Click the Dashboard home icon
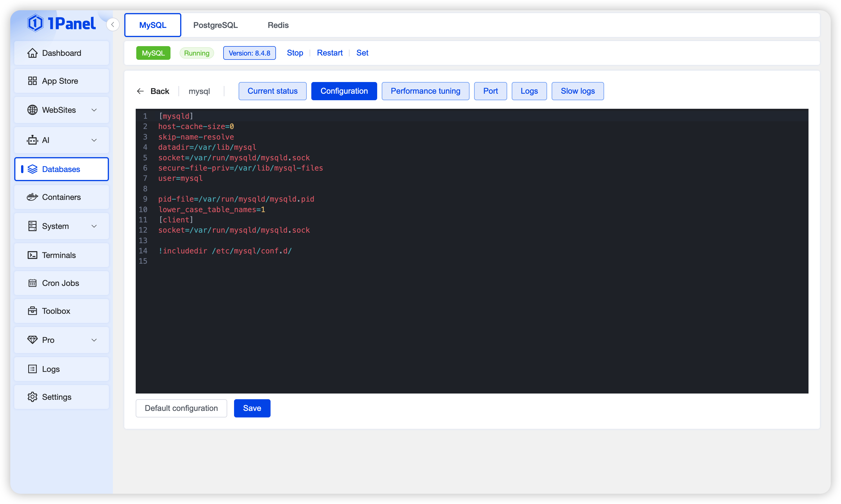 pyautogui.click(x=32, y=53)
